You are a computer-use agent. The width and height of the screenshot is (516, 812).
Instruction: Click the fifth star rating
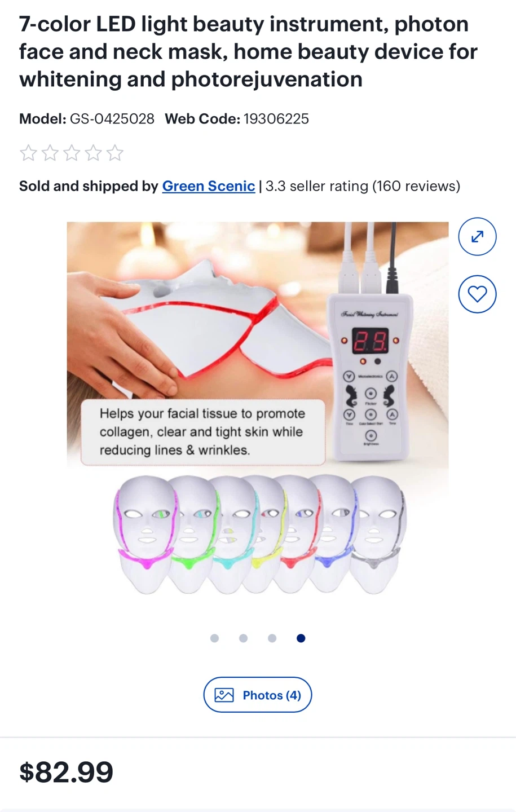pyautogui.click(x=114, y=153)
